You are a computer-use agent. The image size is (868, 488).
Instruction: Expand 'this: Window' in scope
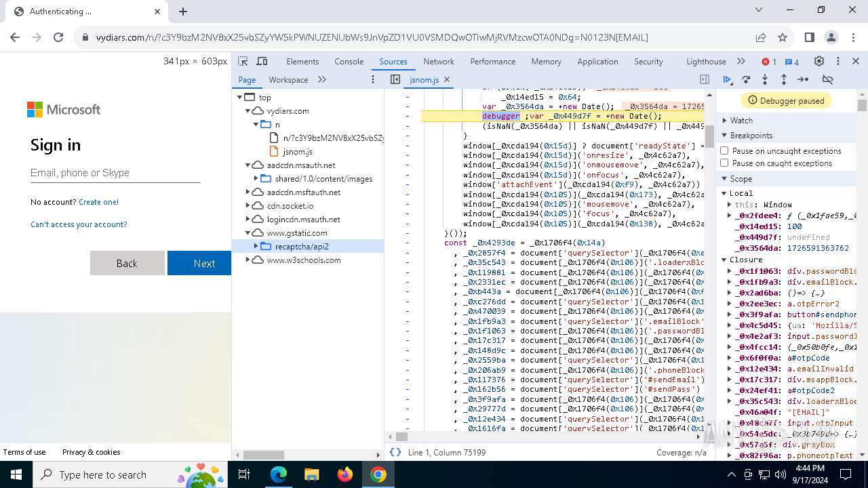pyautogui.click(x=730, y=205)
